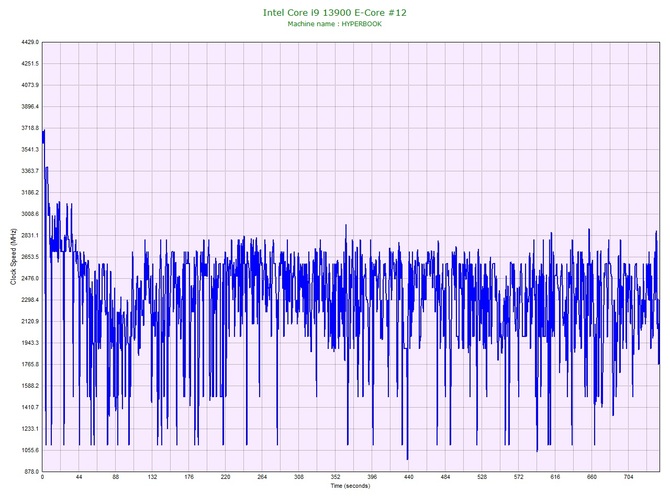Click the 264 tick on the time axis

pyautogui.click(x=262, y=477)
